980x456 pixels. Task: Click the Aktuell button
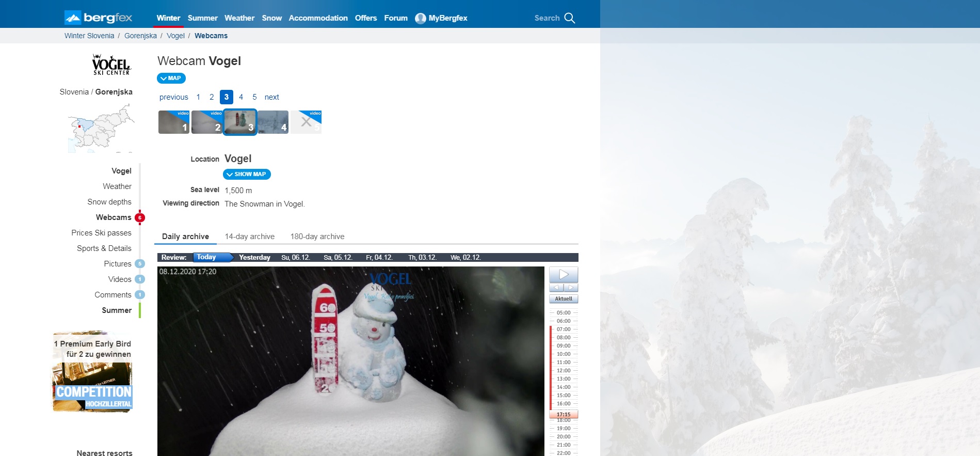point(564,299)
